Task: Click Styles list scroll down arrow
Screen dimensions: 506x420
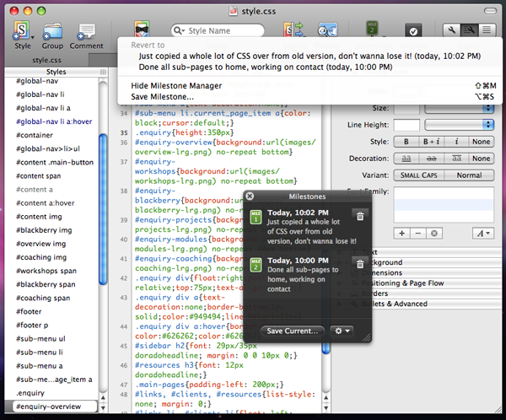Action: 103,407
